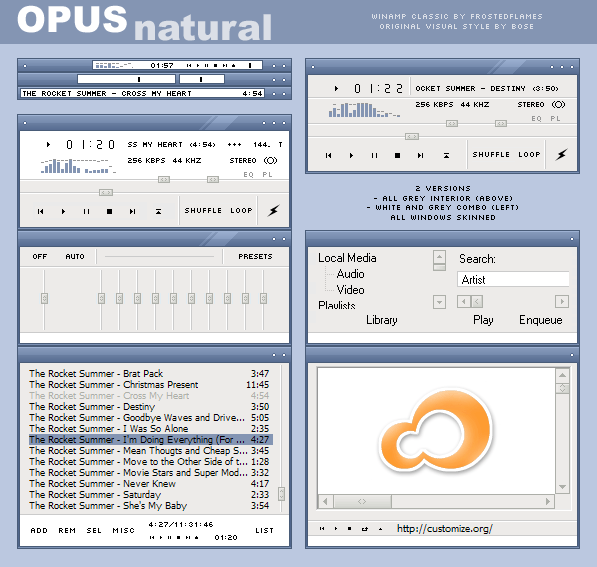Toggle SHUFFLE in the left main player

click(203, 211)
